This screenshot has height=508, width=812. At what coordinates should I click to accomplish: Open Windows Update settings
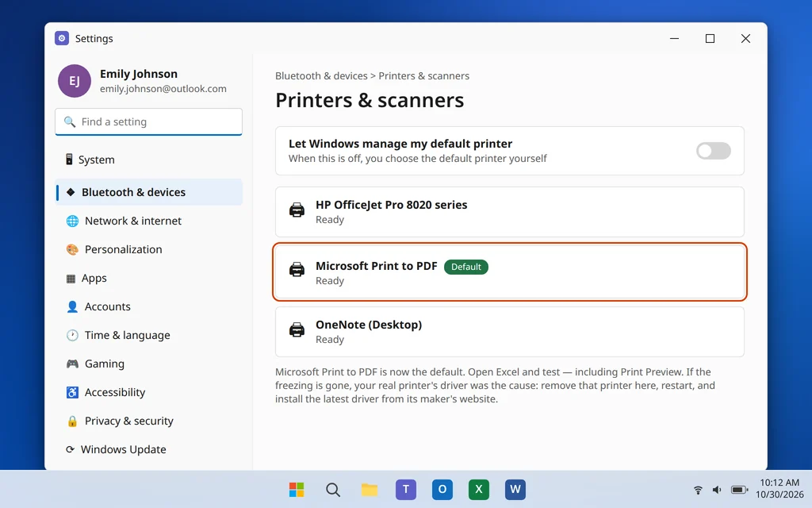point(148,449)
